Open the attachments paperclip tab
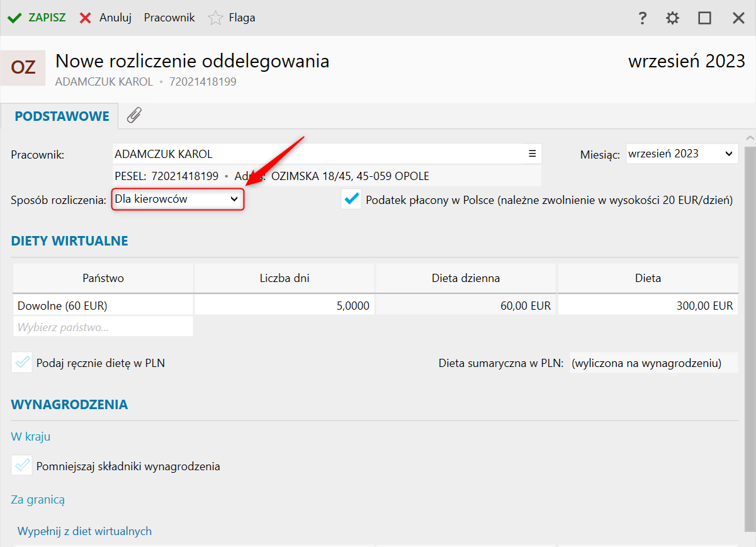 pos(134,115)
